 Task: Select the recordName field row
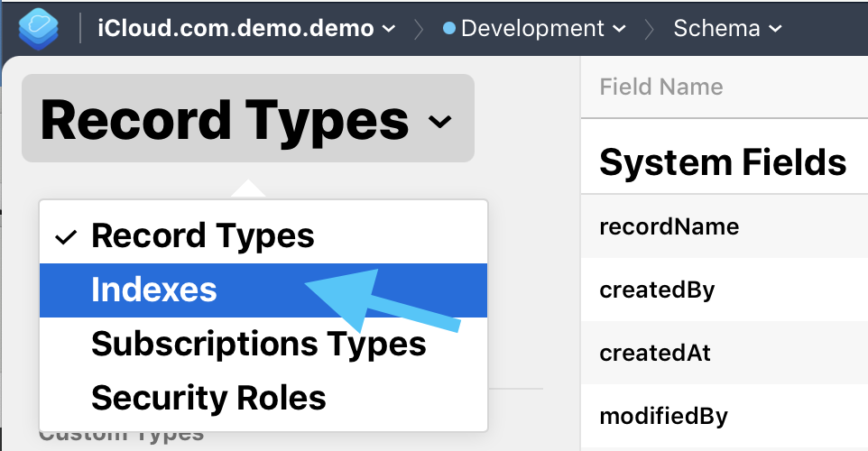click(725, 226)
